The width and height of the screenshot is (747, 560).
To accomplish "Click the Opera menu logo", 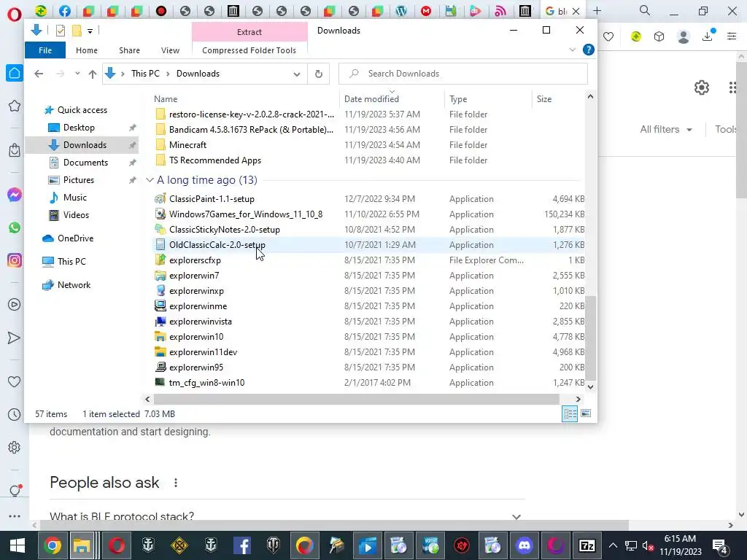I will (15, 15).
